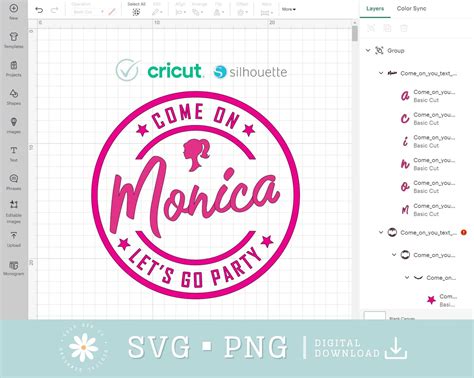Collapse the top-level Group in Layers

click(368, 50)
